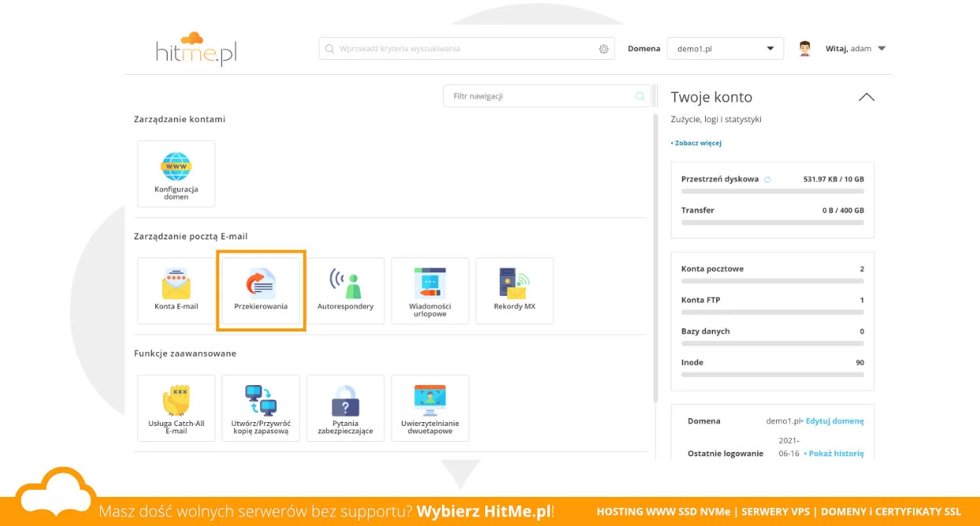Refresh disk space usage icon
The height and width of the screenshot is (526, 980).
point(767,180)
